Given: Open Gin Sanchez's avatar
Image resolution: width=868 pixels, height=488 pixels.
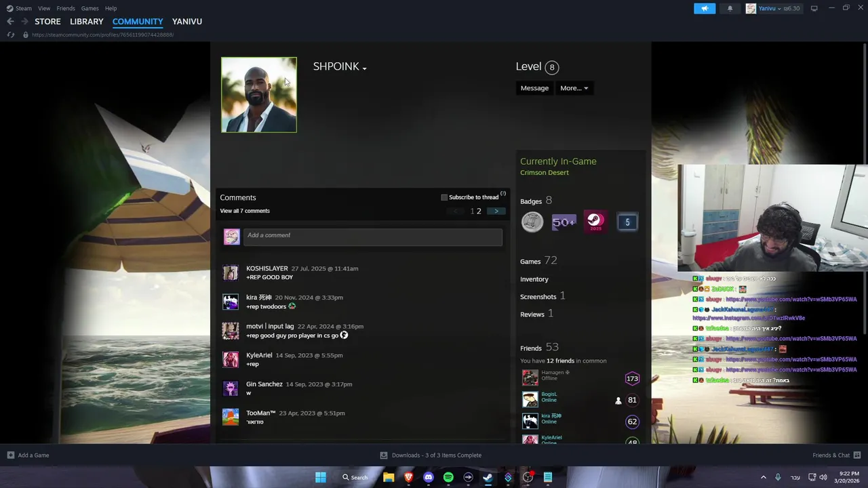Looking at the screenshot, I should click(231, 388).
